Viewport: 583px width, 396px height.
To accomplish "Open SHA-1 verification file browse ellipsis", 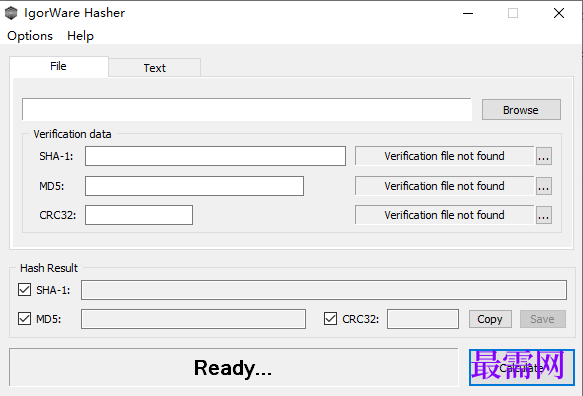I will [544, 156].
